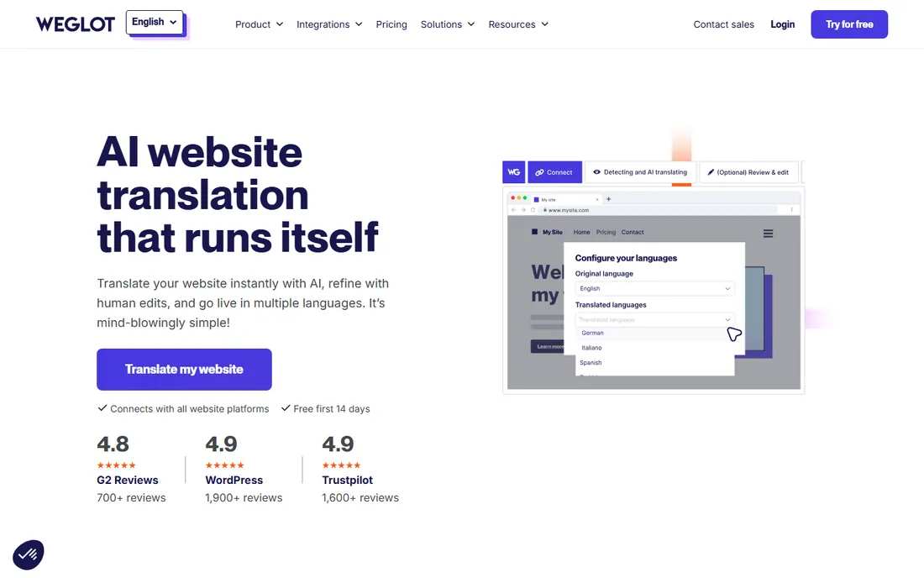This screenshot has height=578, width=924.
Task: Click the 1,900+ reviews text
Action: pyautogui.click(x=244, y=498)
